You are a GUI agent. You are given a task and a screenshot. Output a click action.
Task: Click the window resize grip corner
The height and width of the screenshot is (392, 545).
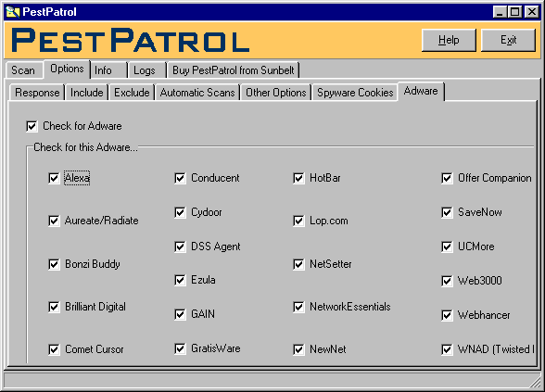click(x=536, y=382)
